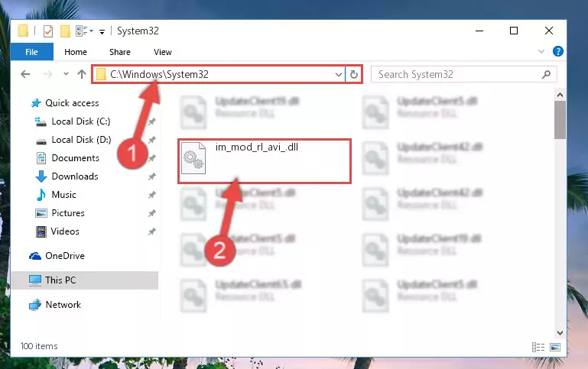Viewport: 588px width, 369px height.
Task: Click the '100 items' status text
Action: pos(39,346)
